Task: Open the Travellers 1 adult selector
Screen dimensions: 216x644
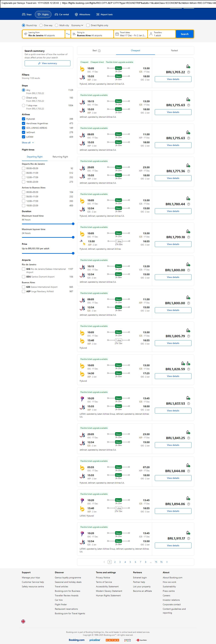Action: click(x=162, y=34)
